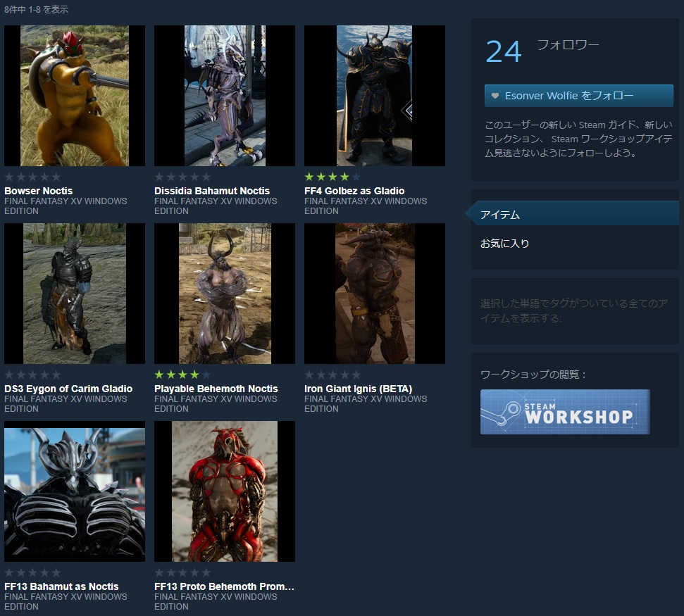Open the Steam Workshop banner
This screenshot has width=684, height=616.
(x=565, y=412)
